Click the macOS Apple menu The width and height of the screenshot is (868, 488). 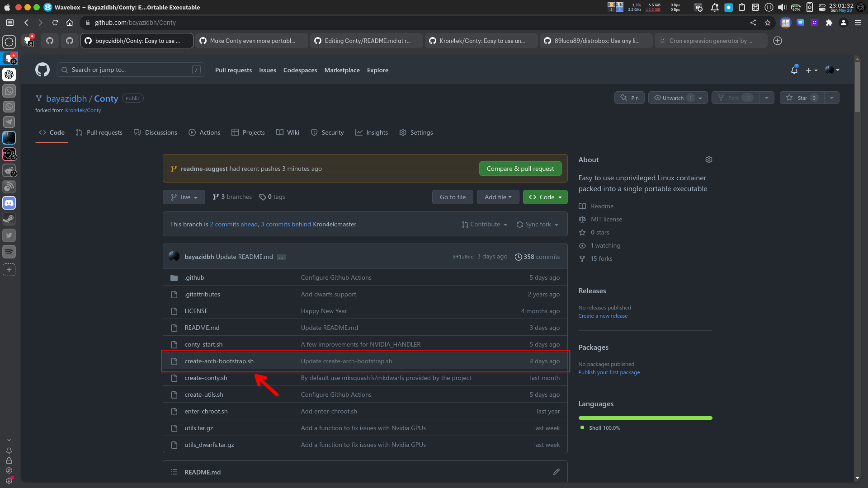coord(7,7)
